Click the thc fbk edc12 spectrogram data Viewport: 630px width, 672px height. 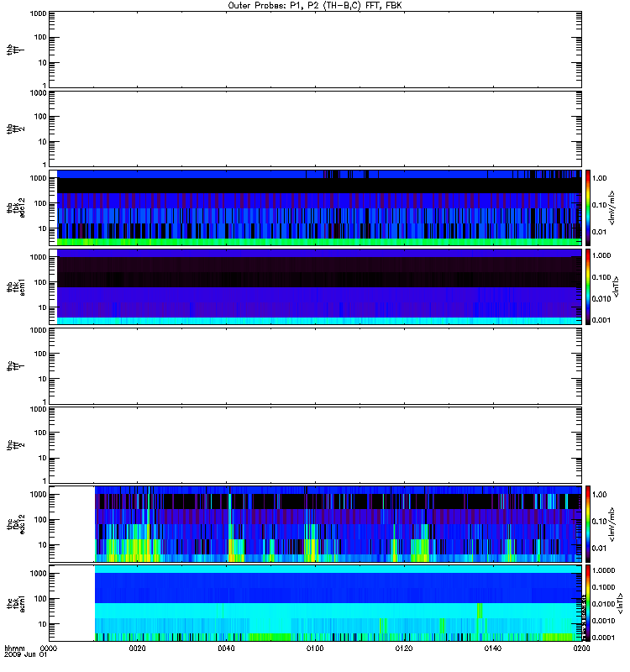click(336, 522)
